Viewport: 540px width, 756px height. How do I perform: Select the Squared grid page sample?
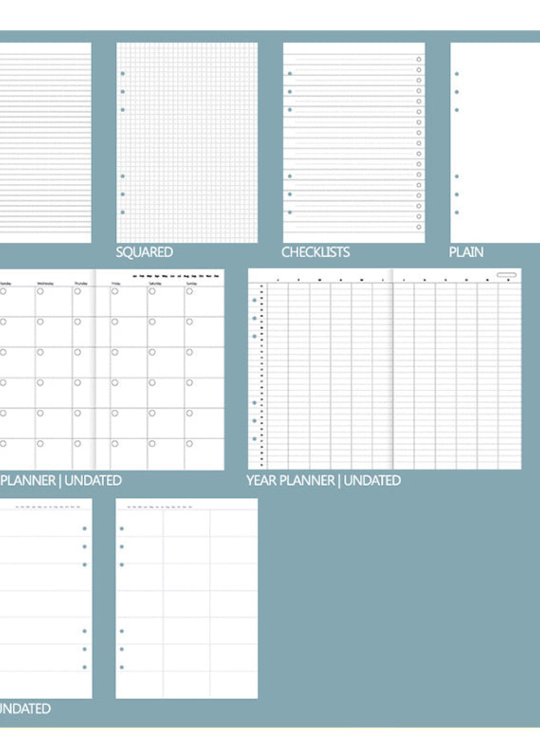pos(187,143)
